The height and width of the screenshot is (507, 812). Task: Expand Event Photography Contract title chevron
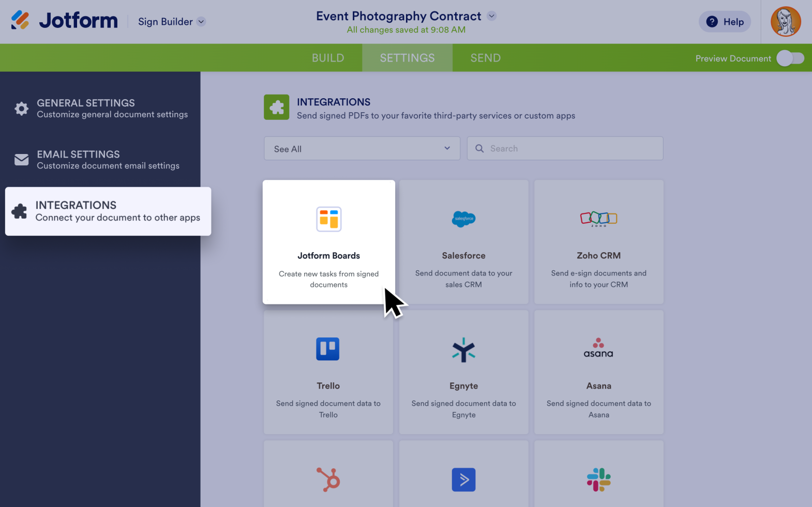pyautogui.click(x=492, y=16)
